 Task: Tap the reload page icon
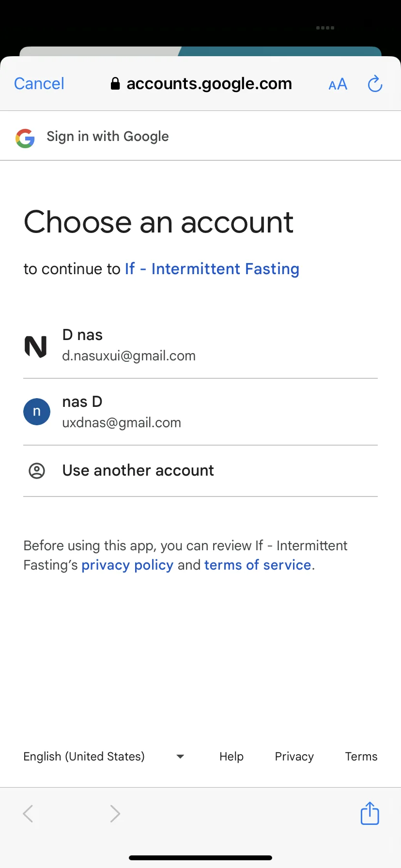point(375,84)
